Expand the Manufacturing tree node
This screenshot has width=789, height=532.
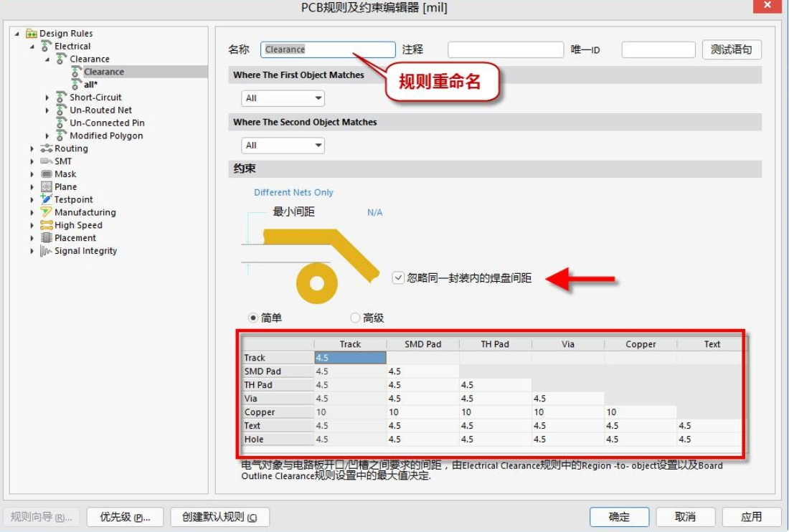click(x=32, y=213)
